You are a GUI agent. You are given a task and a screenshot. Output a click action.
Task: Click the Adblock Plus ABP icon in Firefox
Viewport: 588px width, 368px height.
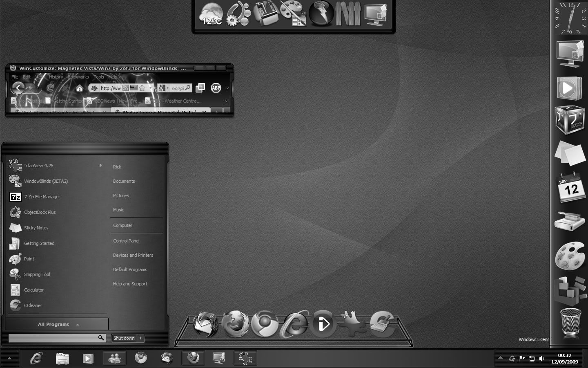216,88
